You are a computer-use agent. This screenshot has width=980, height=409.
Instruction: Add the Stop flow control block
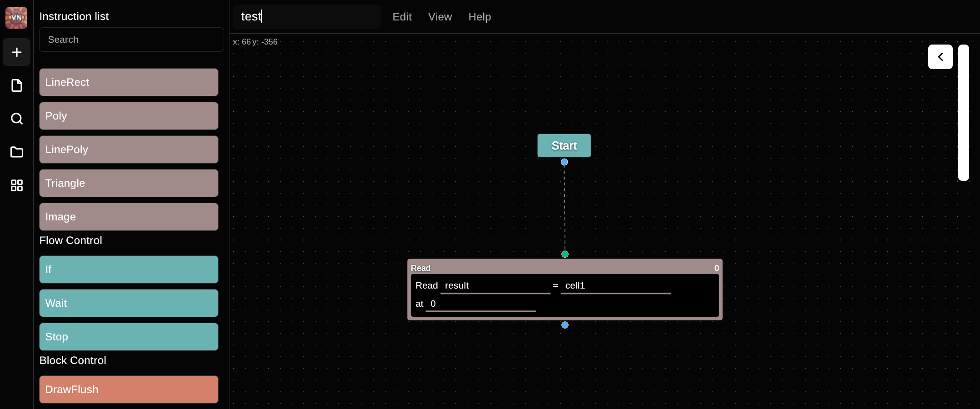129,337
